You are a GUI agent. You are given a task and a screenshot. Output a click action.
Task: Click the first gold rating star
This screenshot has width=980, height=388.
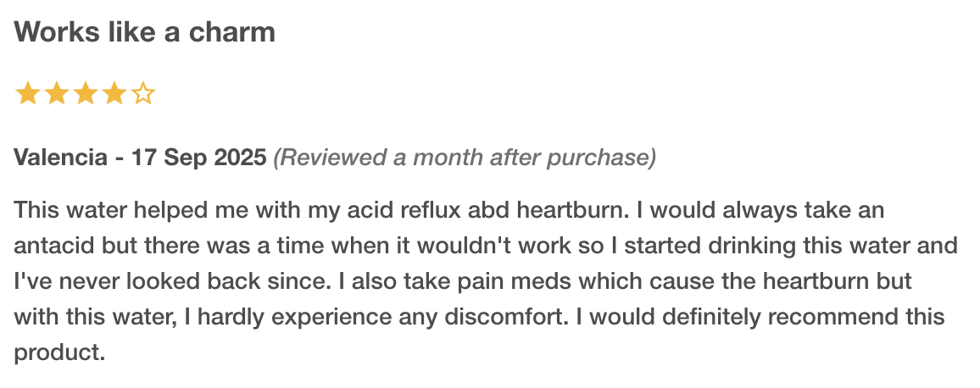(x=27, y=93)
